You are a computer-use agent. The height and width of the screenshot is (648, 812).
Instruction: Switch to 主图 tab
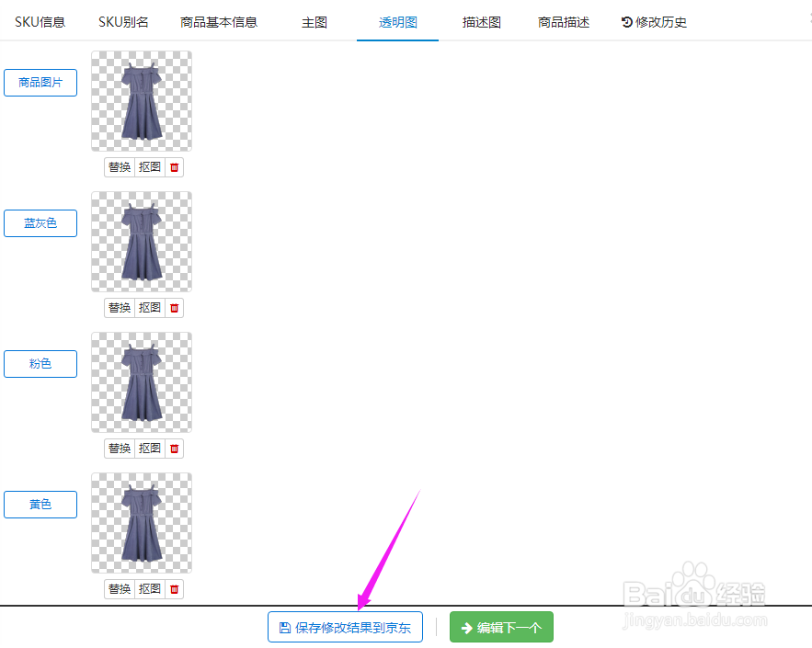pos(315,22)
